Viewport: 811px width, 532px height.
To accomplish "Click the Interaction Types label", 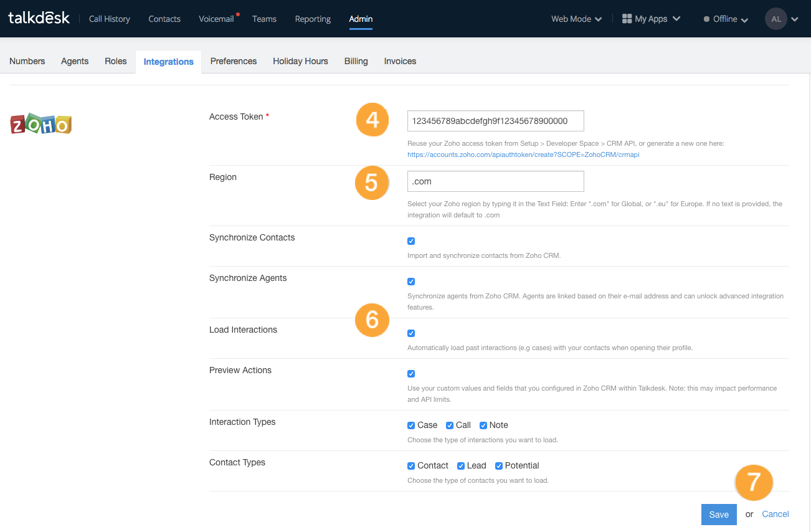I will (x=242, y=422).
